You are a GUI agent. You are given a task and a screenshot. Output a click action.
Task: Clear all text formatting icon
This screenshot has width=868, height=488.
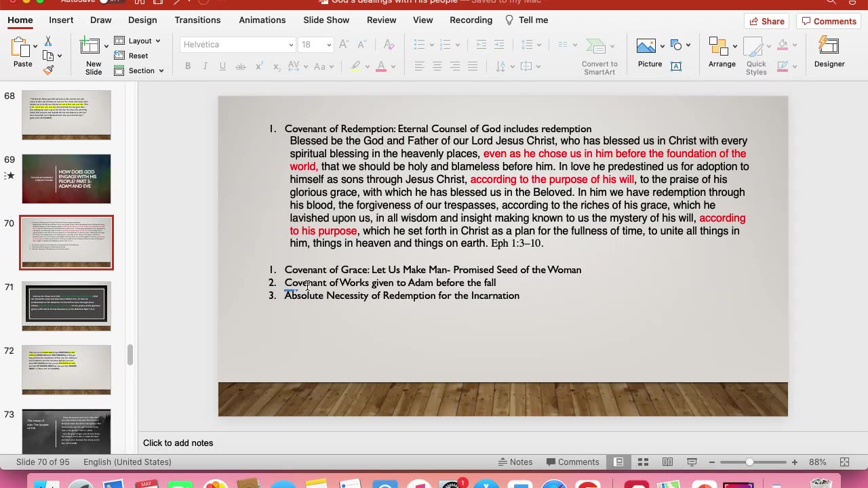pyautogui.click(x=389, y=45)
